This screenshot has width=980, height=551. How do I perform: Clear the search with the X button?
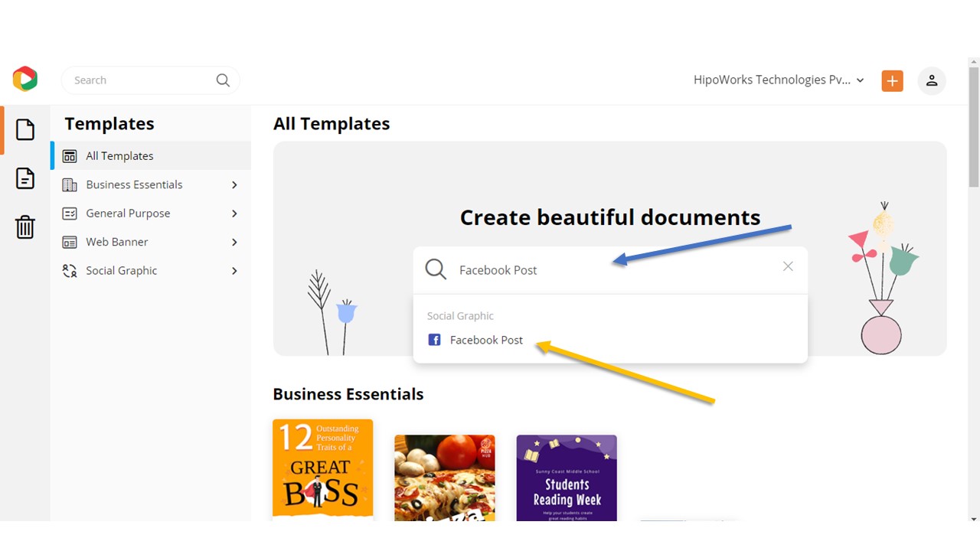click(788, 266)
